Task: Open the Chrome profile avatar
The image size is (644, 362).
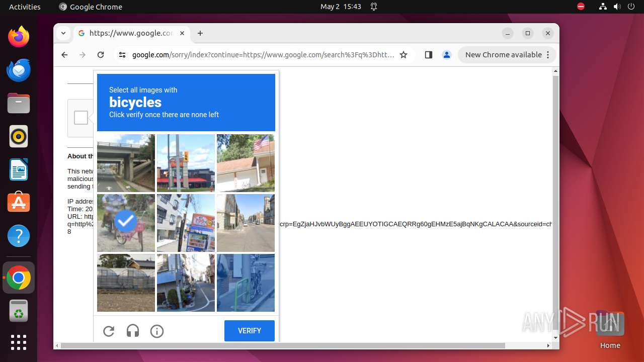Action: coord(447,55)
